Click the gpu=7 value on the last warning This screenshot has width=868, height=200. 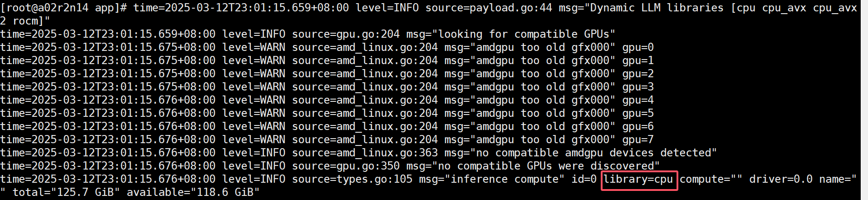[638, 140]
